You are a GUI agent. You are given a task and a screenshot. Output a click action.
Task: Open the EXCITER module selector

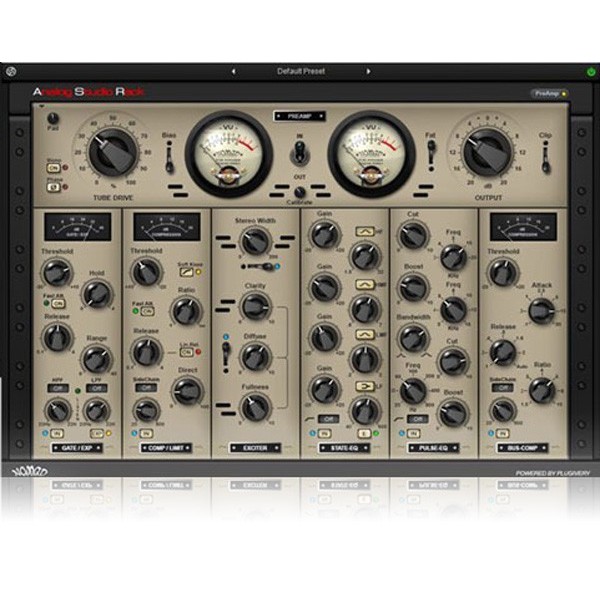255,448
